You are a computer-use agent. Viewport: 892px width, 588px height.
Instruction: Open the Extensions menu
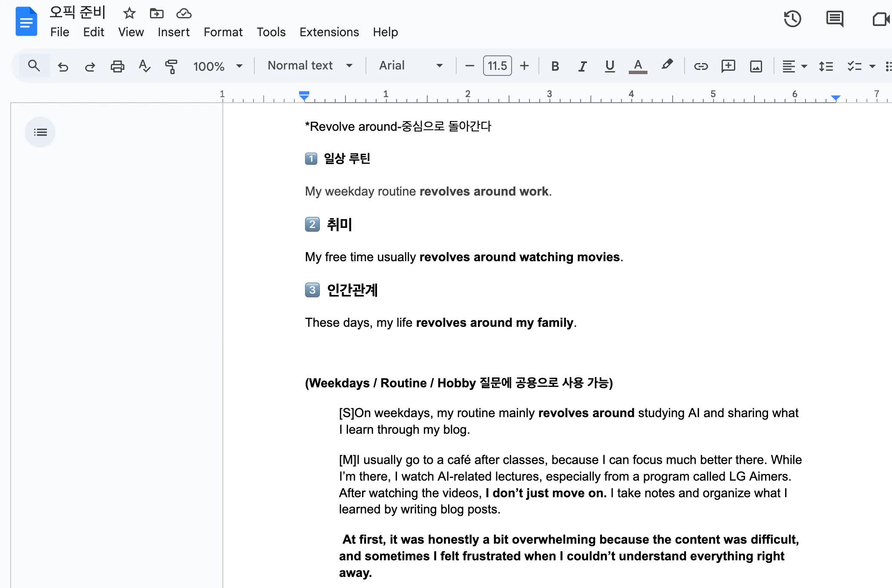(329, 32)
